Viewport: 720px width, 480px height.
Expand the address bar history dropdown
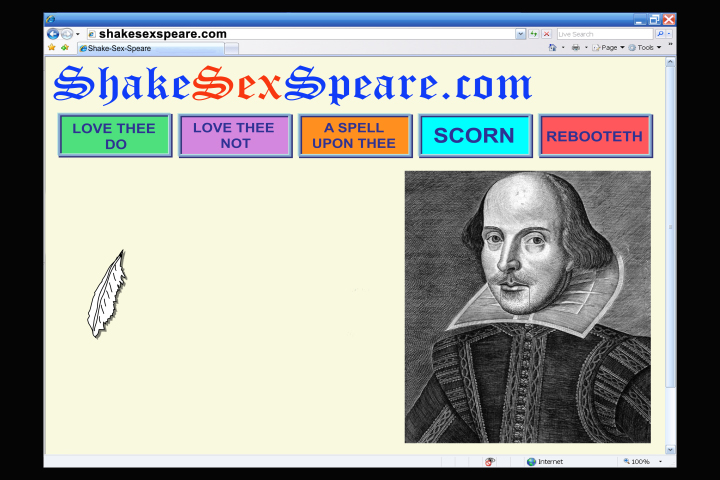[520, 34]
